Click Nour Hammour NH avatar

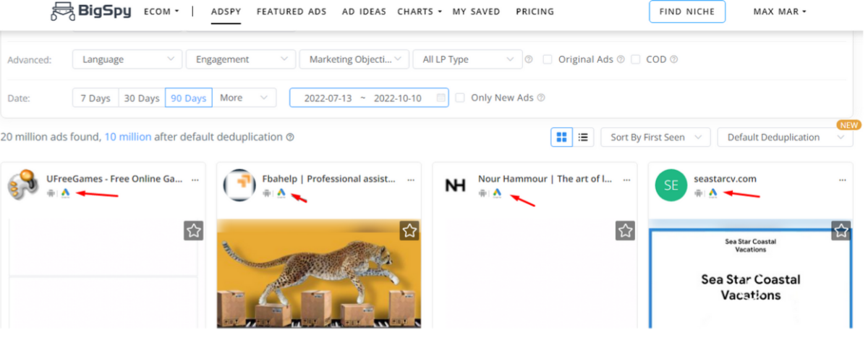coord(455,186)
